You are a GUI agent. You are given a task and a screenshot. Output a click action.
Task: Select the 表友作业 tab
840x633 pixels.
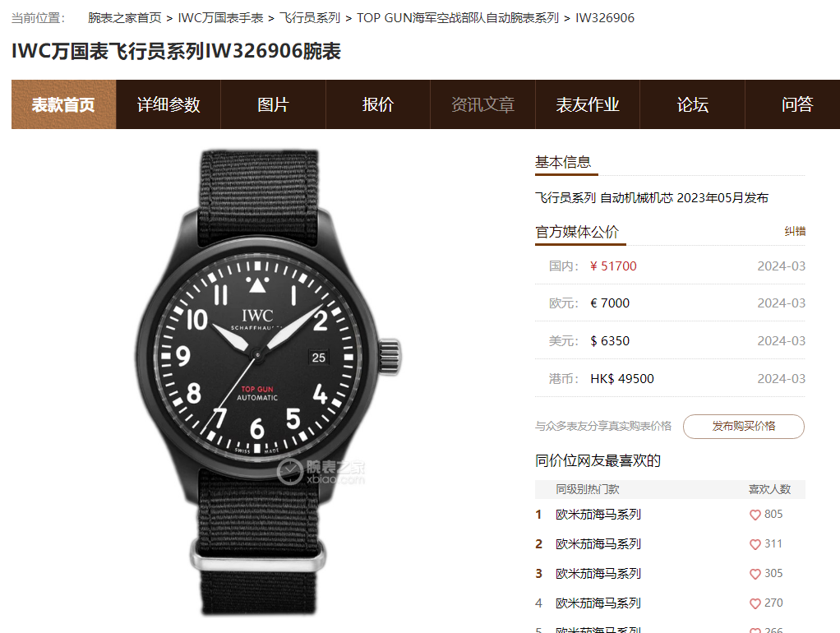[588, 104]
